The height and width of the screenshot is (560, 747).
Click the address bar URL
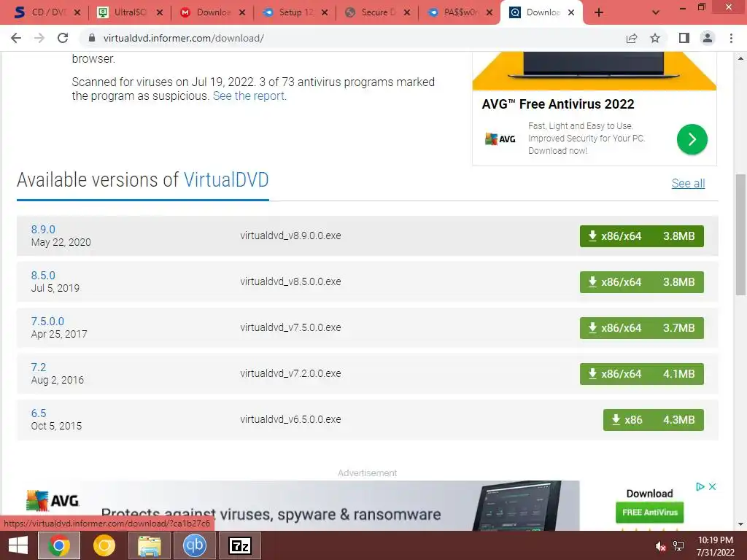(x=183, y=38)
